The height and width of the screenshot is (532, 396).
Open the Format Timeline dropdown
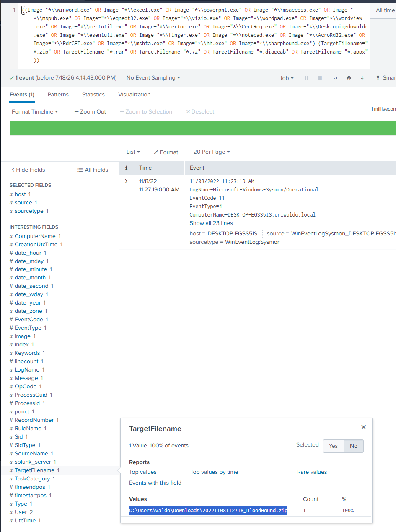click(35, 111)
